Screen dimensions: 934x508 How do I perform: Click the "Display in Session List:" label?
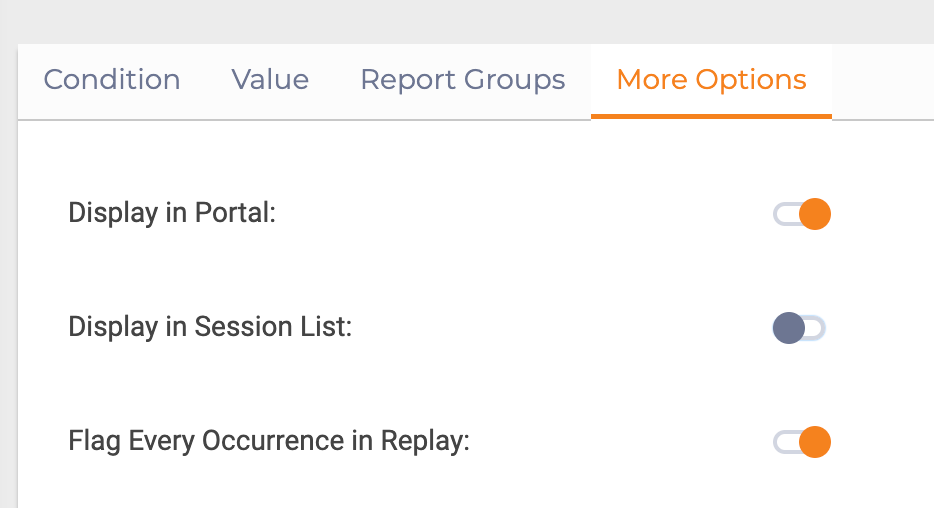click(x=210, y=327)
